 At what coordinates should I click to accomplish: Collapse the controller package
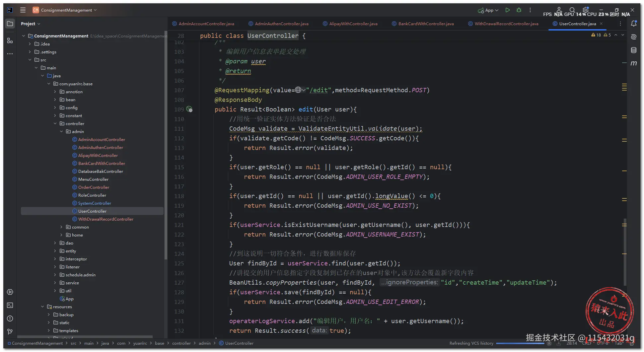click(55, 123)
